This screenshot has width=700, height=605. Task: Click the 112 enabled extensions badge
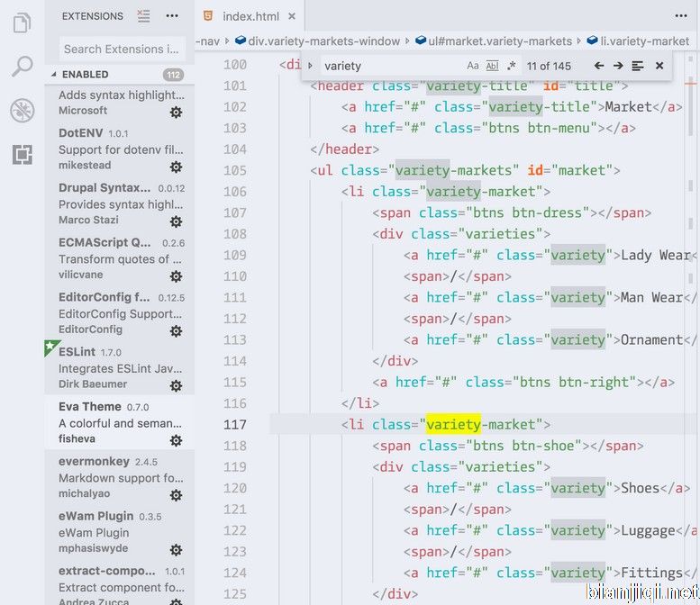pos(173,75)
